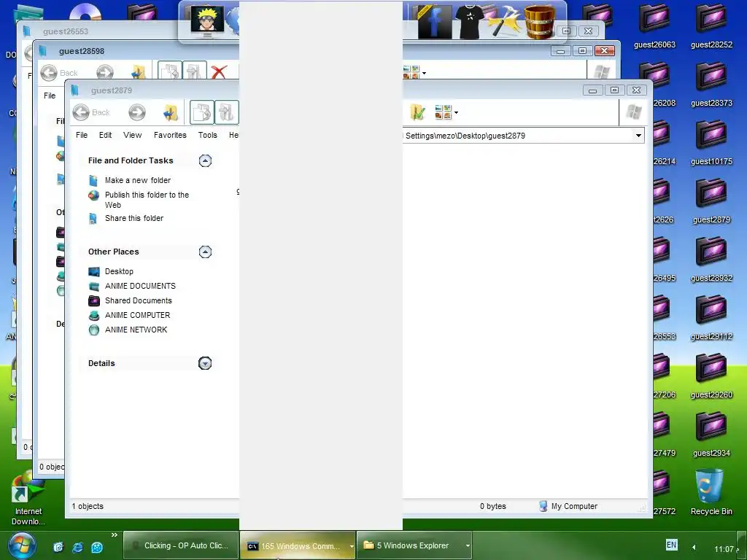747x560 pixels.
Task: Click Publish this folder to the Web
Action: click(x=147, y=200)
